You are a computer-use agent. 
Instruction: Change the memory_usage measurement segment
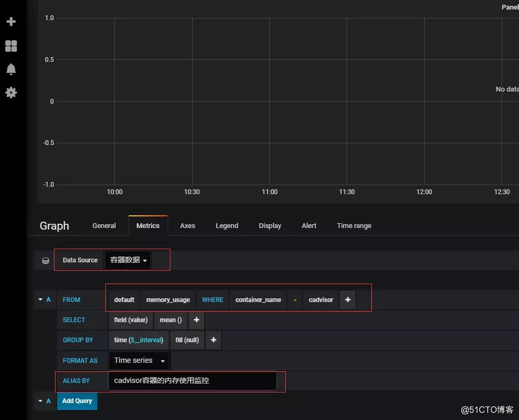point(168,300)
